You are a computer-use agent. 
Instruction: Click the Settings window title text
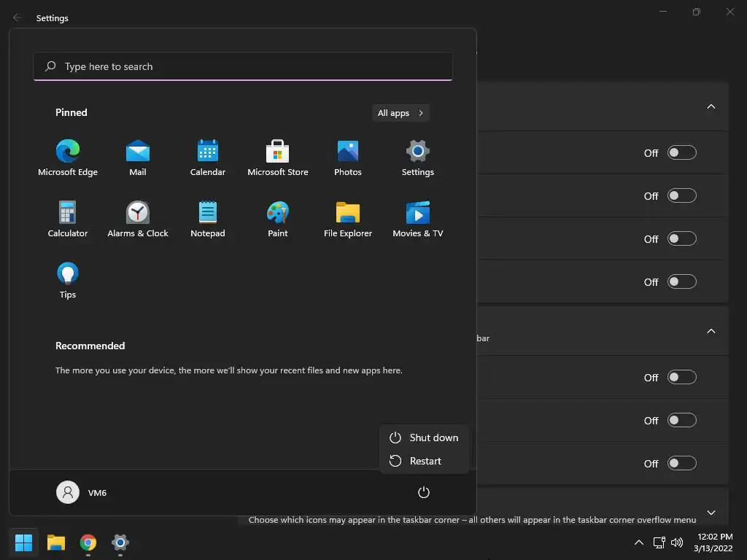(x=53, y=18)
